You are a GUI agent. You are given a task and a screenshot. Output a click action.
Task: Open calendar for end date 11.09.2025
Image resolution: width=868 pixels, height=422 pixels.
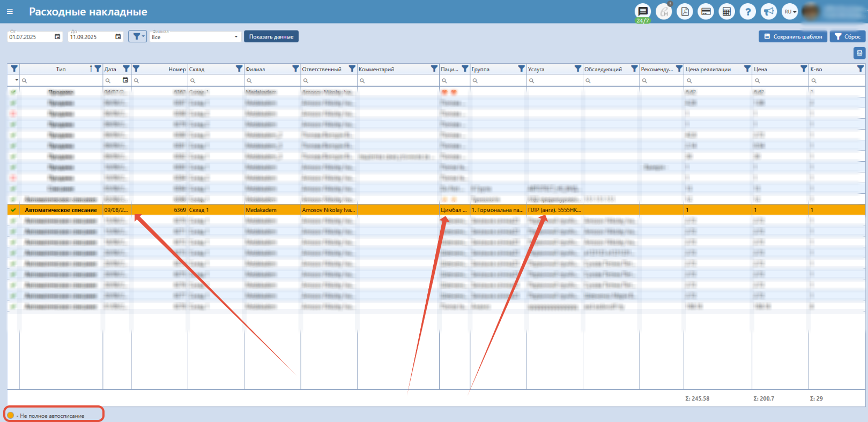coord(118,37)
